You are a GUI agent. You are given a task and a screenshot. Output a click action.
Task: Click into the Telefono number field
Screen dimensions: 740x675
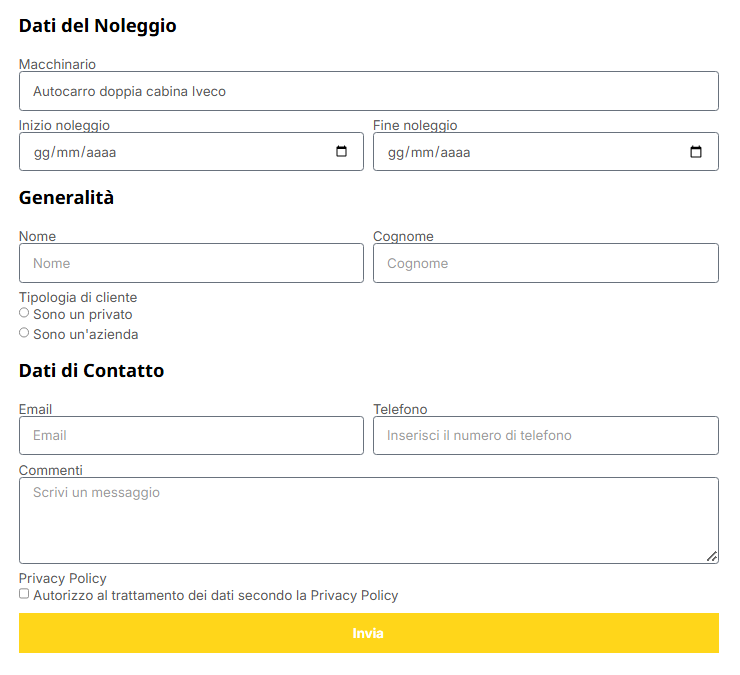click(545, 436)
